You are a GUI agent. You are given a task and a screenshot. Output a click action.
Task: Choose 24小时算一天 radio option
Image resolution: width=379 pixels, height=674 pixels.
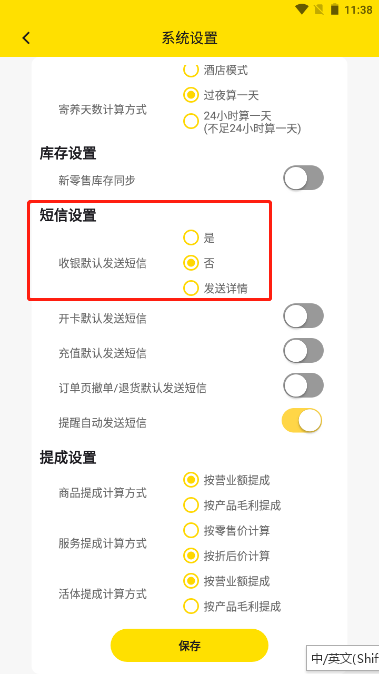191,120
